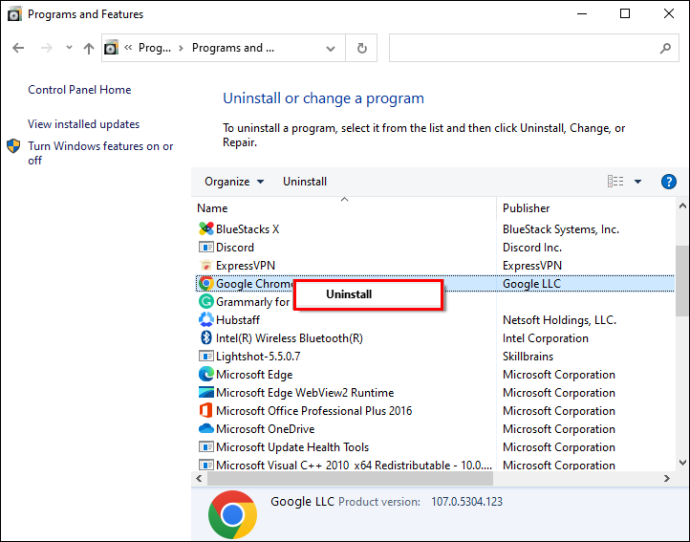The image size is (690, 542).
Task: Open Control Panel Home link
Action: coord(79,90)
